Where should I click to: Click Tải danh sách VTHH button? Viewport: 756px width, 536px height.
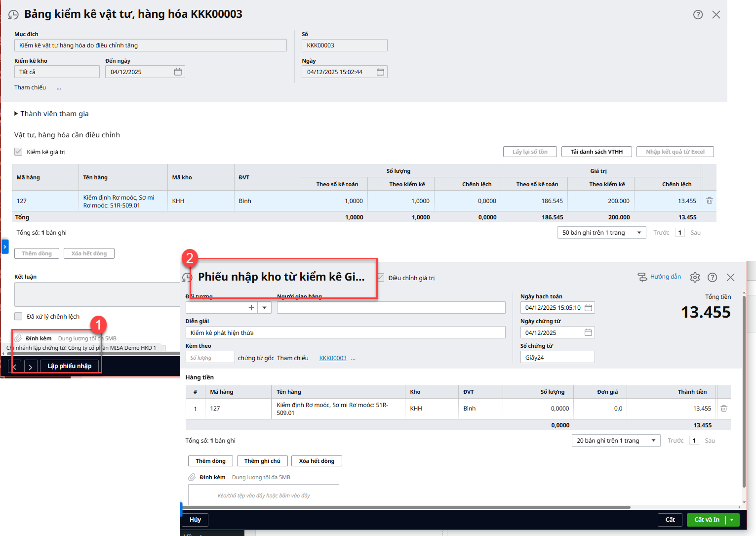coord(596,152)
